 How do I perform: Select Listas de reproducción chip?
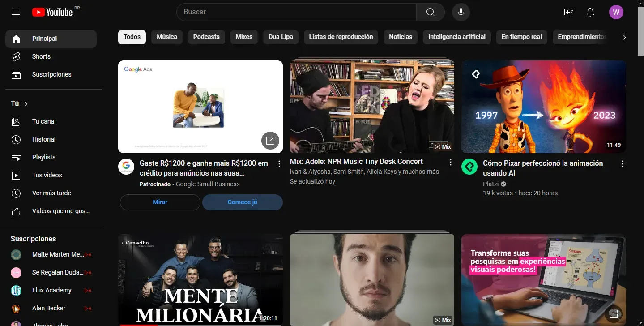tap(341, 37)
